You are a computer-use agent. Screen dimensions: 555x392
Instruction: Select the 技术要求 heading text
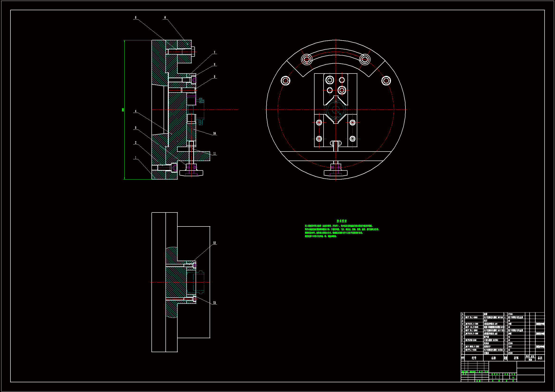click(342, 221)
